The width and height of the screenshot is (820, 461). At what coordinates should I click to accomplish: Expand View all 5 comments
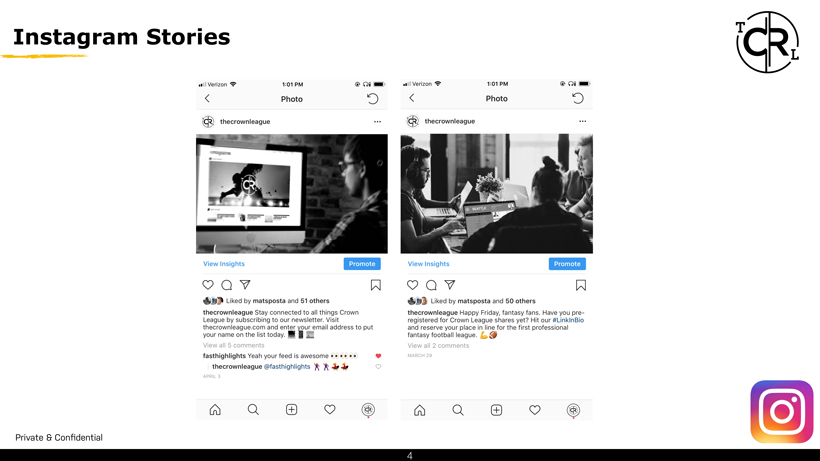coord(234,345)
